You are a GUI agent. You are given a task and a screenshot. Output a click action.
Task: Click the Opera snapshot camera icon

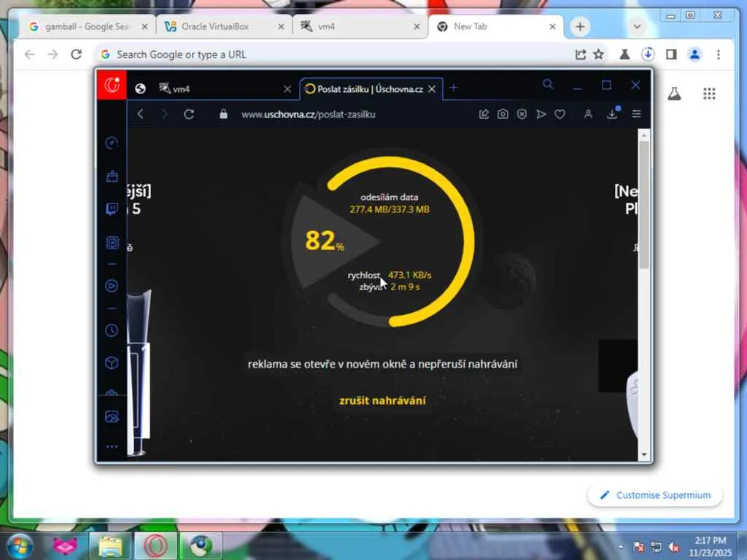coord(503,114)
